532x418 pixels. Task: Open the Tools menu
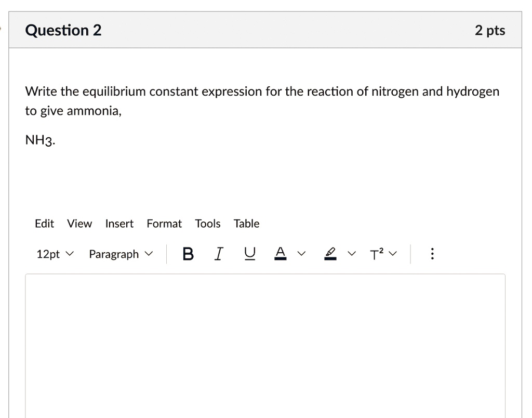point(207,224)
